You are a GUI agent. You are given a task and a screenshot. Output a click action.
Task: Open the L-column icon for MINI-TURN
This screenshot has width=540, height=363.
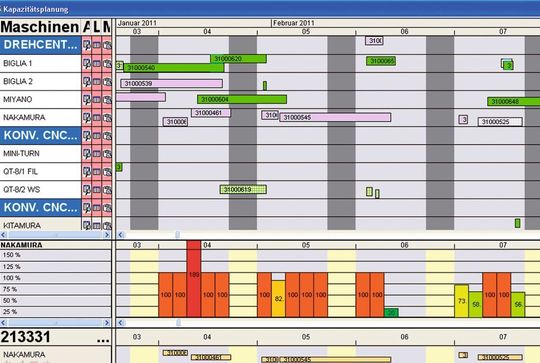(97, 154)
